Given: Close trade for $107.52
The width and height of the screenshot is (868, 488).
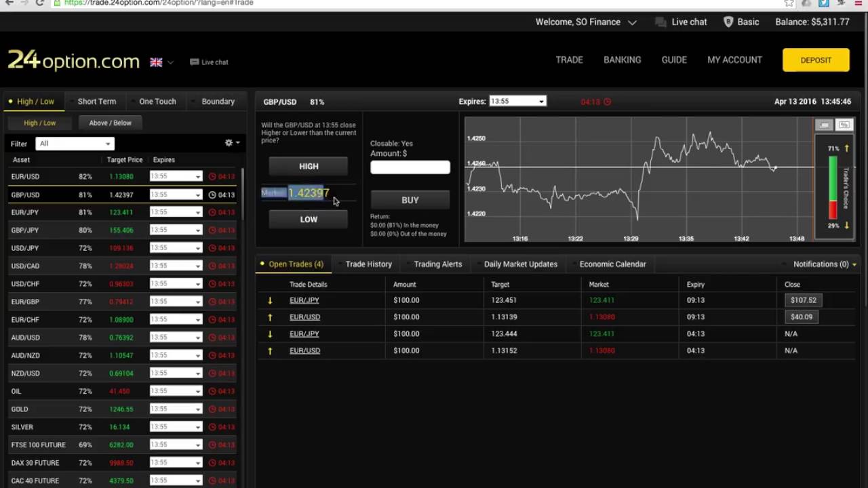Looking at the screenshot, I should pyautogui.click(x=804, y=300).
